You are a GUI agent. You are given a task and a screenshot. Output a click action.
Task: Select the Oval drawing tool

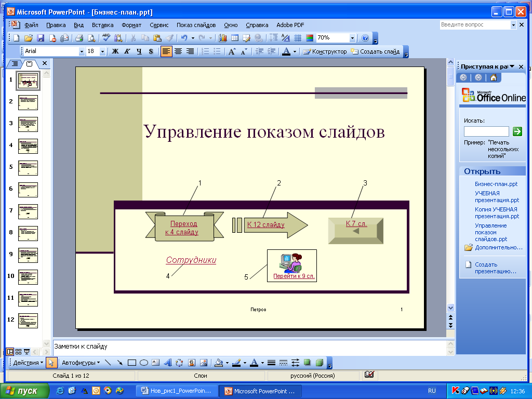(x=144, y=363)
